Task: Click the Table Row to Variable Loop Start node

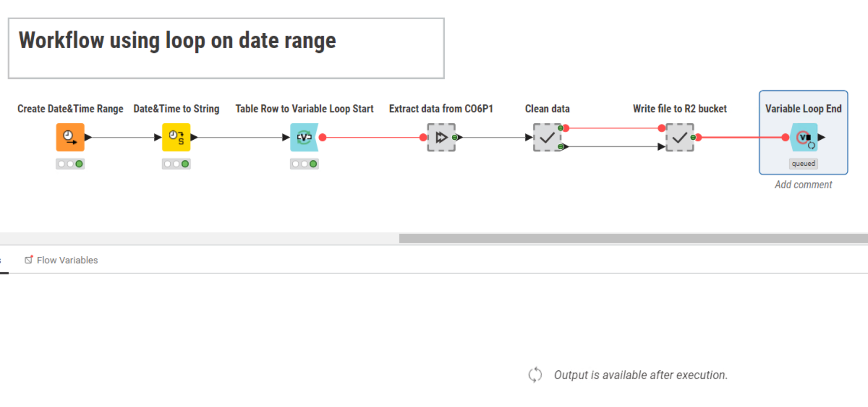Action: (x=304, y=137)
